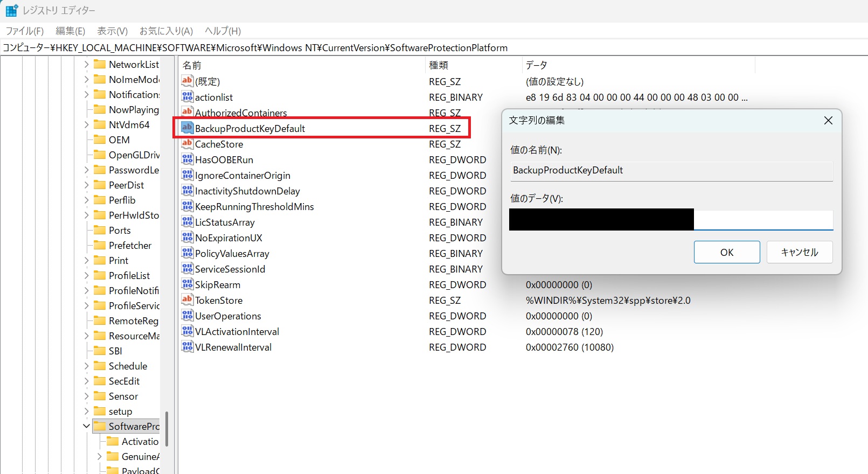Click the キャンセル button
The image size is (868, 474).
click(x=799, y=252)
